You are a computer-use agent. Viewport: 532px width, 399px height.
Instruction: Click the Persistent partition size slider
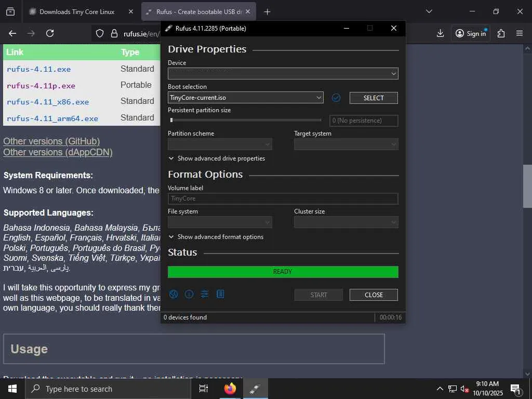tap(245, 120)
